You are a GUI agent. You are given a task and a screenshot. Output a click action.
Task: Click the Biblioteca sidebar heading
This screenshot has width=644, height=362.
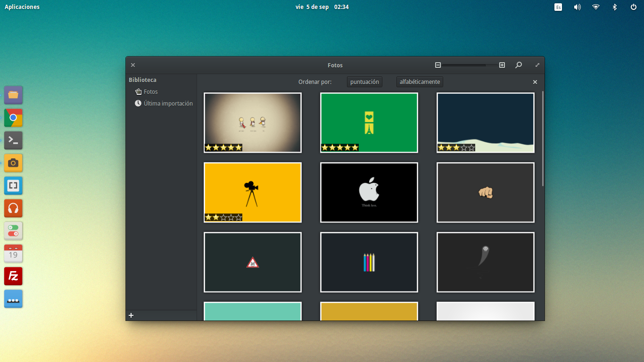(x=142, y=80)
